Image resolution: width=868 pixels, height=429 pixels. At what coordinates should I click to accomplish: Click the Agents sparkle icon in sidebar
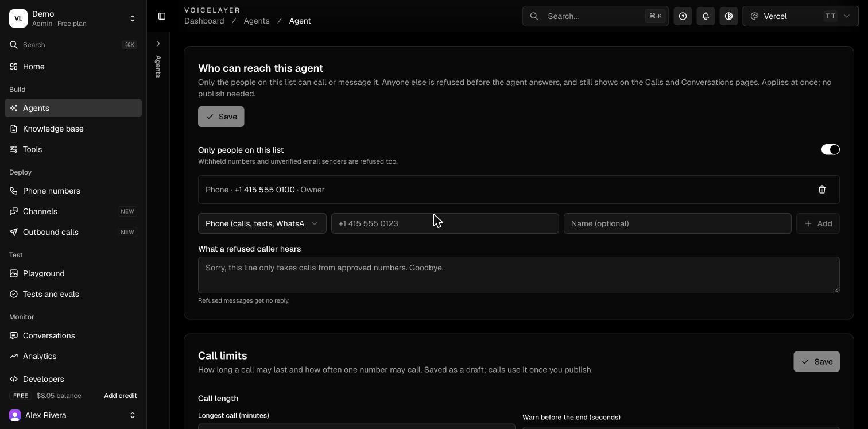click(x=14, y=108)
